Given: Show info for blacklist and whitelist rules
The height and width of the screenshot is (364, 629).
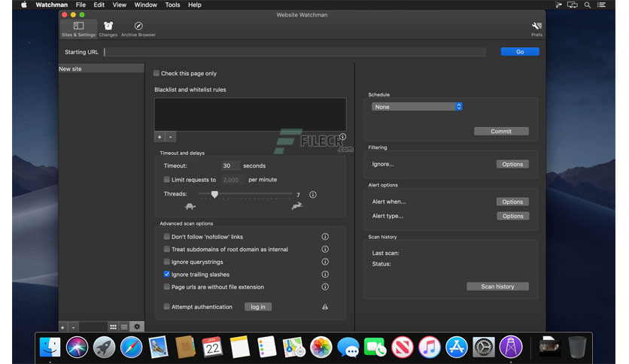Looking at the screenshot, I should pos(342,136).
